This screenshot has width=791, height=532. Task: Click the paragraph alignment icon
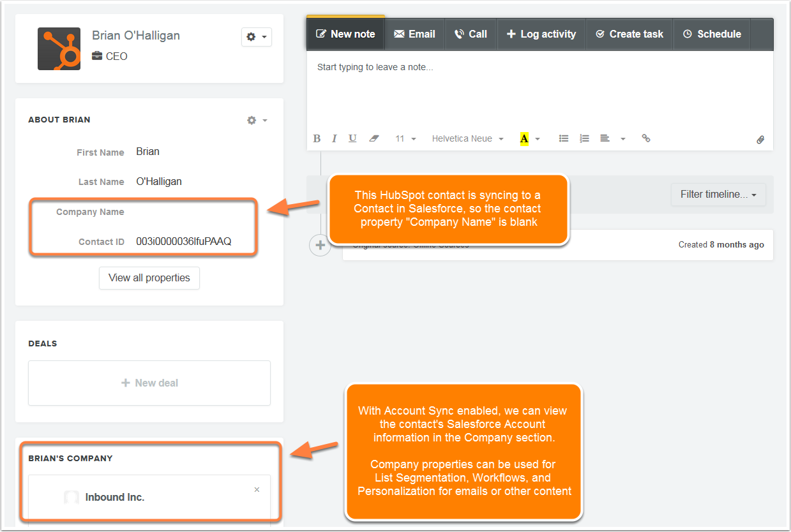[605, 138]
